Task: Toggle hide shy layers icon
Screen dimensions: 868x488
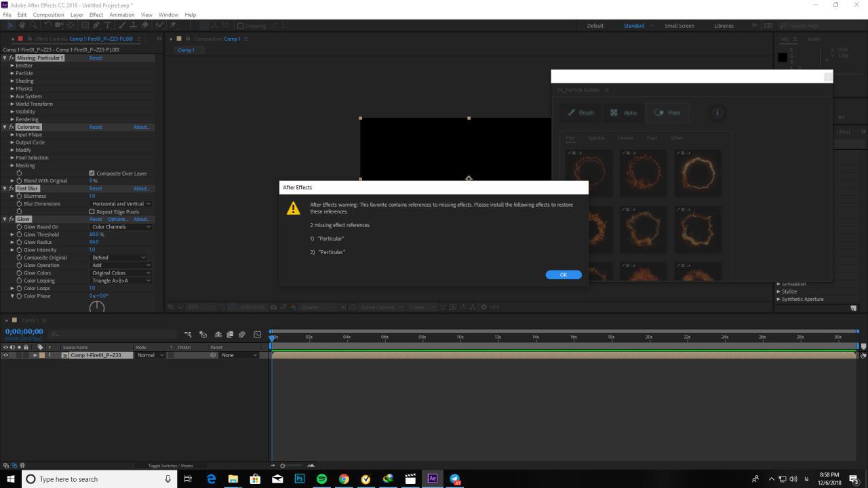Action: pyautogui.click(x=218, y=334)
